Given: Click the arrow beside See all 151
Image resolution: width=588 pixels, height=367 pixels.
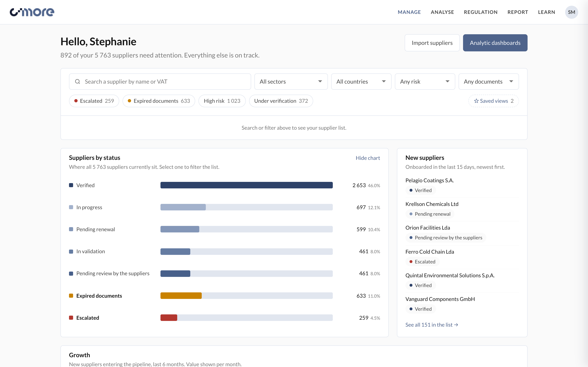Looking at the screenshot, I should pos(456,325).
